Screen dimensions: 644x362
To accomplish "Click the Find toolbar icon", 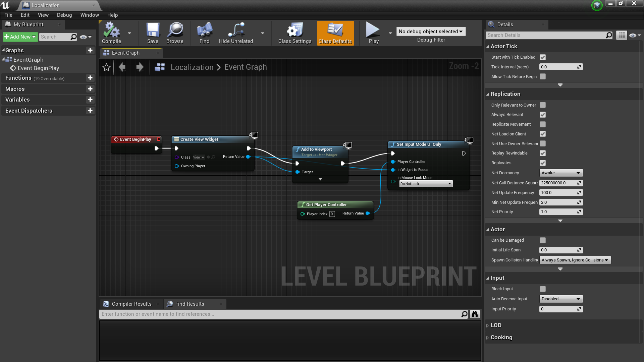I will pos(204,33).
